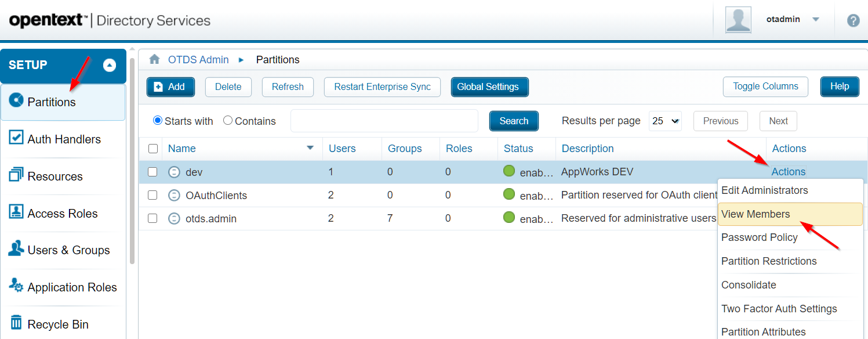Screen dimensions: 868x339
Task: Tick the checkbox for the dev partition
Action: click(152, 172)
